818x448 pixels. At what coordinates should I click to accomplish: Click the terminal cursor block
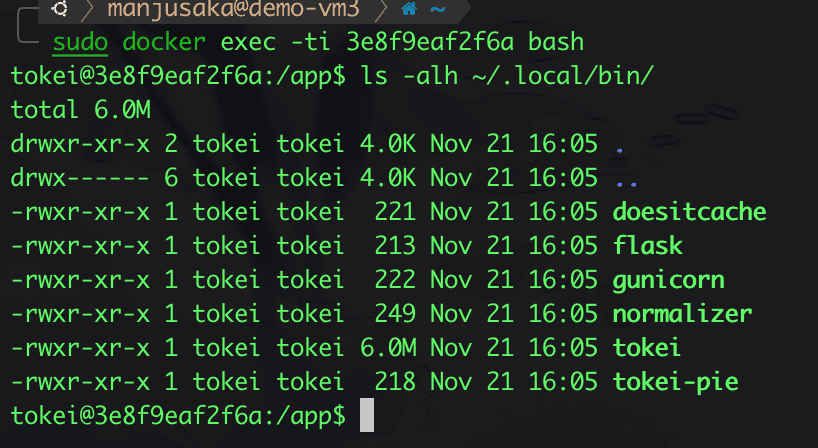366,415
